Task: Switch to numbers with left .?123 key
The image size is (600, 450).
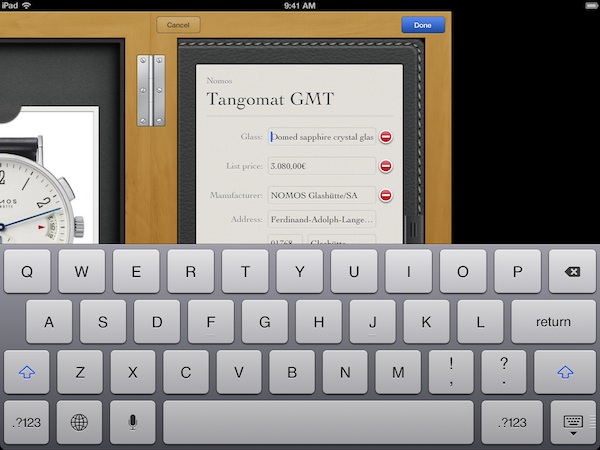Action: tap(27, 422)
